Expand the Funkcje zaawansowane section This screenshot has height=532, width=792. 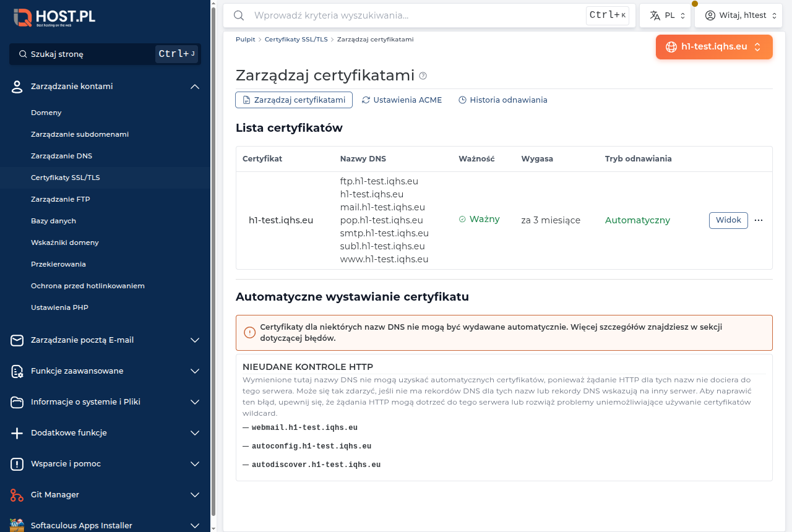click(x=195, y=371)
